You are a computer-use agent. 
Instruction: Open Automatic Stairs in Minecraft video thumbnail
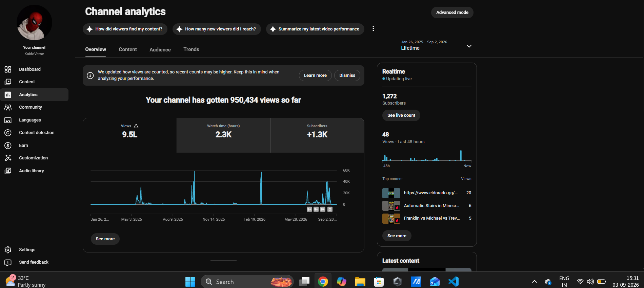pyautogui.click(x=391, y=206)
